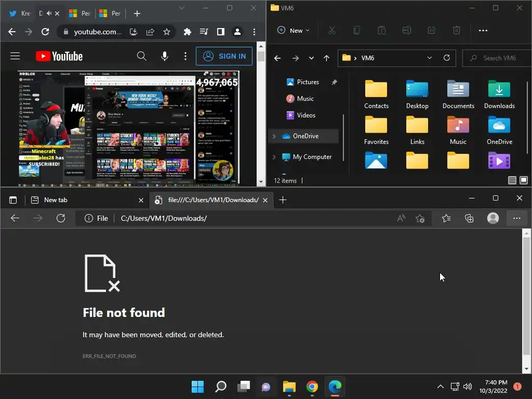Mute the playing tab via speaker icon
This screenshot has height=399, width=532.
point(49,13)
